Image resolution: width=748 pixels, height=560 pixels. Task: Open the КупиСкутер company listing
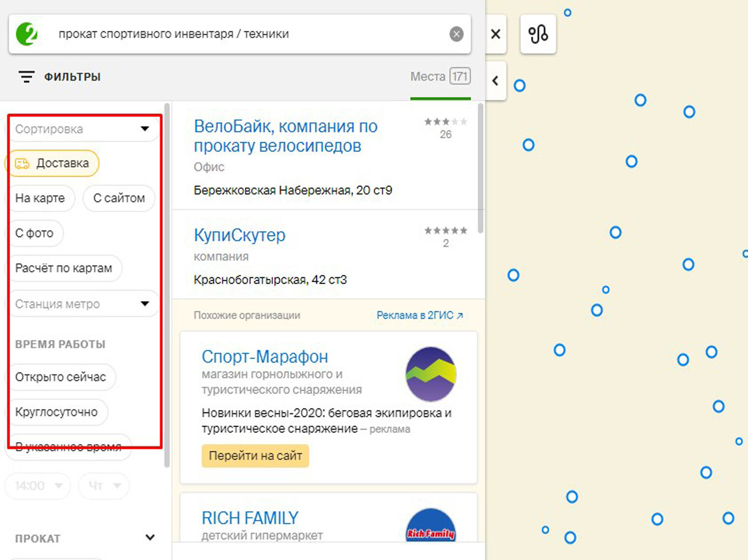pyautogui.click(x=240, y=235)
